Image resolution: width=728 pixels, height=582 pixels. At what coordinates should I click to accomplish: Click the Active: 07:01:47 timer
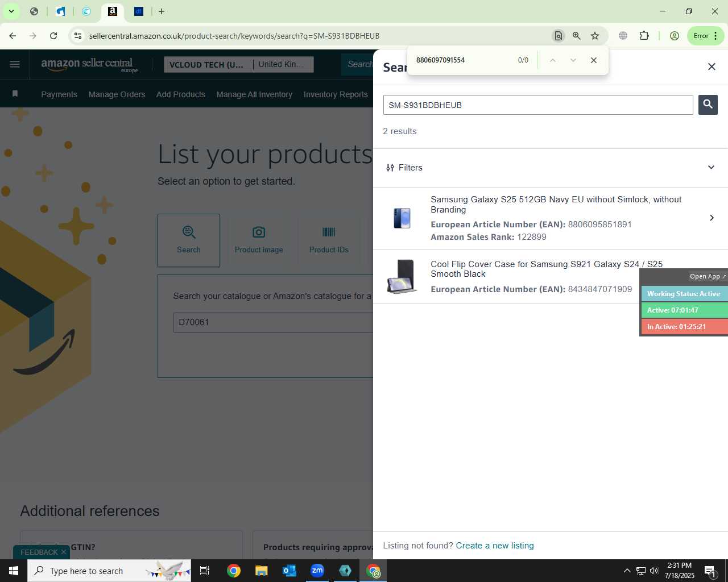685,310
